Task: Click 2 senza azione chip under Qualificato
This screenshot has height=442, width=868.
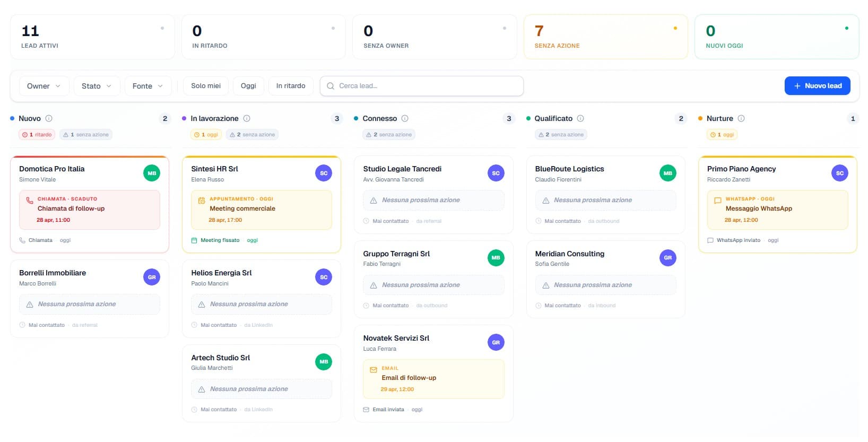Action: (x=561, y=135)
